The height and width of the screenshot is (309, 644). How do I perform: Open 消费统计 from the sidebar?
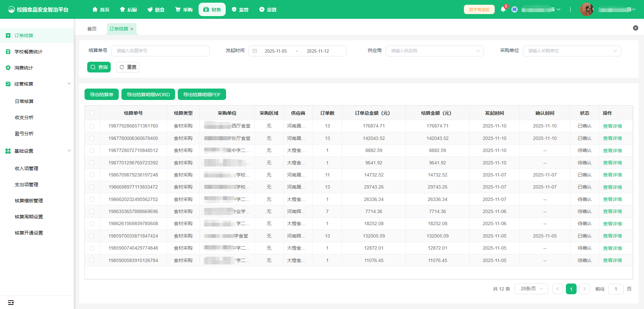click(24, 68)
